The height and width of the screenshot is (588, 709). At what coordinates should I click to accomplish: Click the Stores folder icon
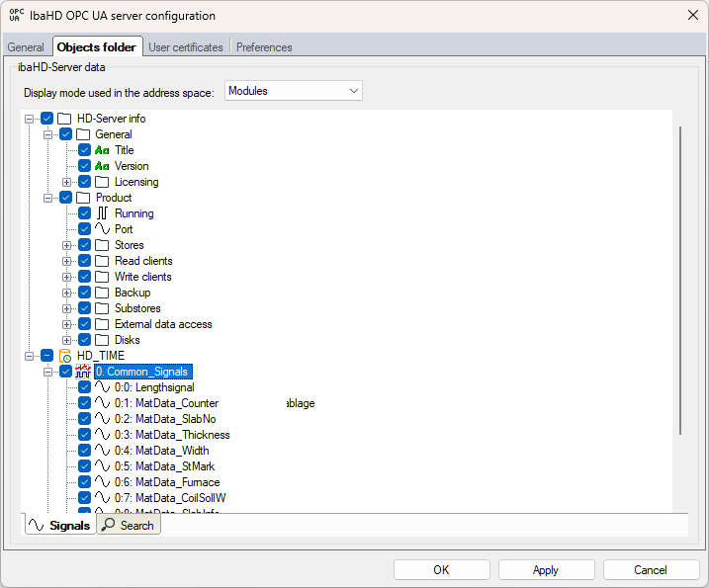102,245
